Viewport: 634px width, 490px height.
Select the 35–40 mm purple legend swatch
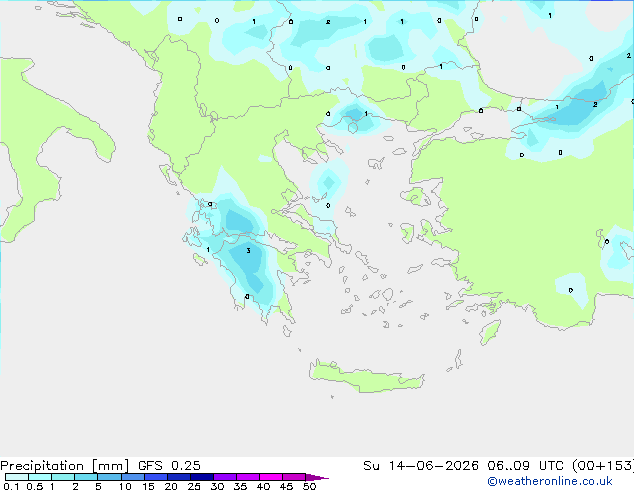point(247,477)
